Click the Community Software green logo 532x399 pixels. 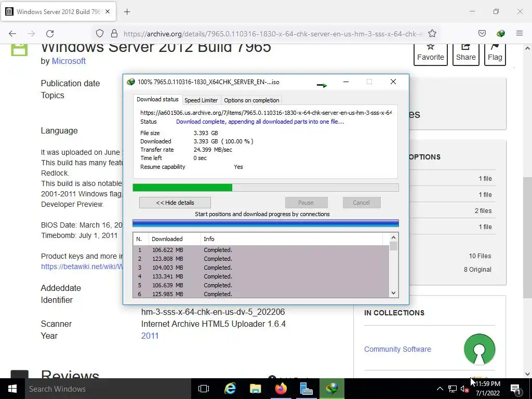[x=480, y=350]
